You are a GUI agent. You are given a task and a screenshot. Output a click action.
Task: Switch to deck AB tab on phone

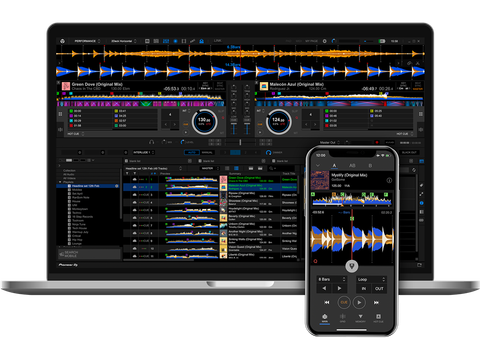pos(352,166)
